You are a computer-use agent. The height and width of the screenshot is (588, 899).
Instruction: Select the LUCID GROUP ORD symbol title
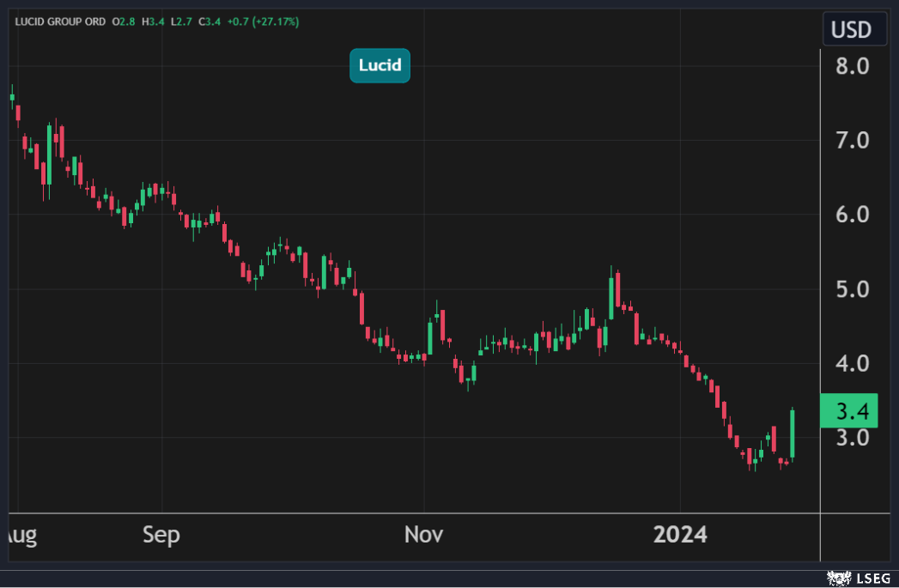[x=58, y=21]
